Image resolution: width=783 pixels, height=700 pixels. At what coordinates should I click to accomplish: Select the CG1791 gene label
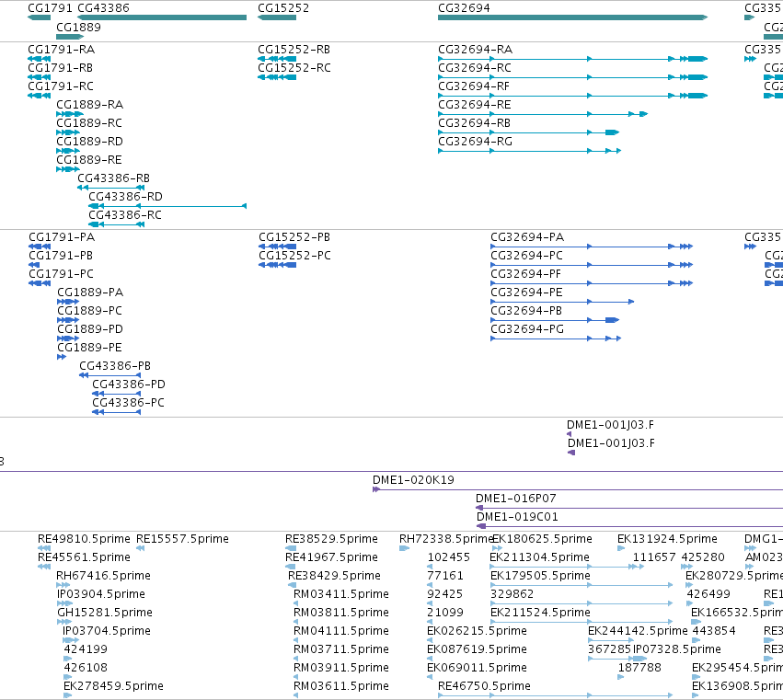[50, 8]
